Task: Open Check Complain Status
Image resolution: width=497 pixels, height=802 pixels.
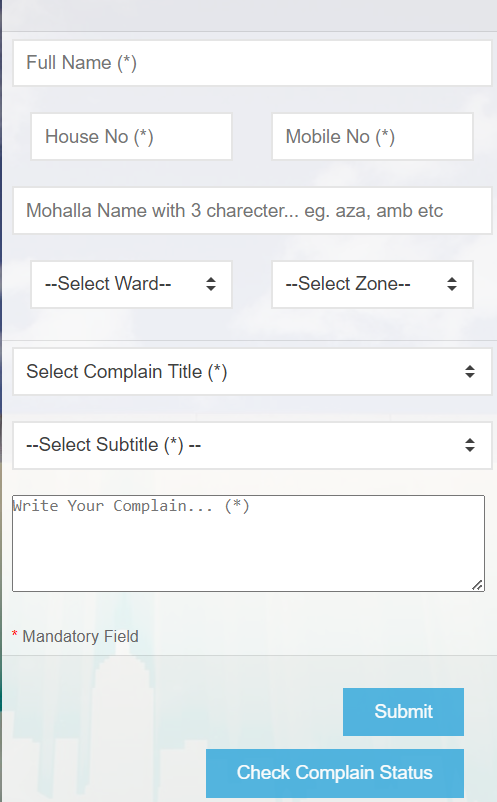Action: pos(335,773)
